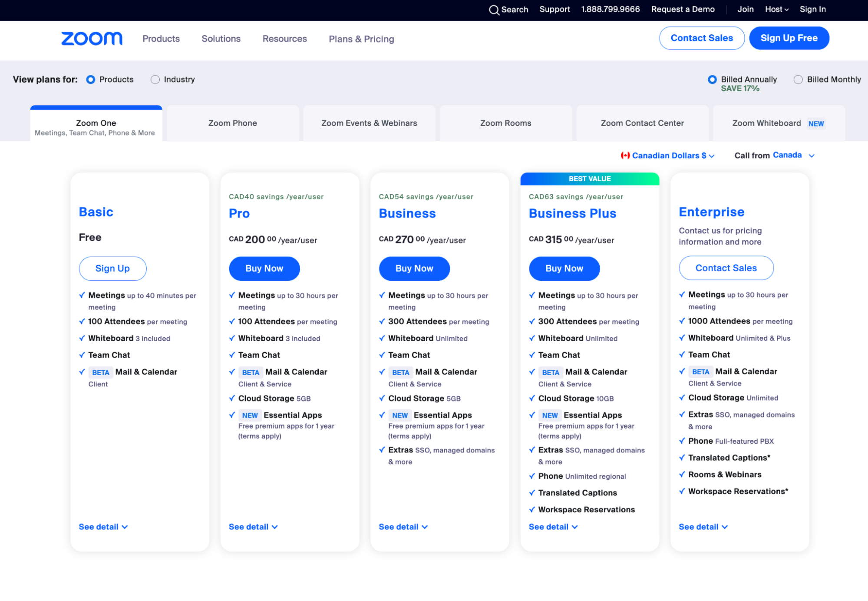Select the Industry radio button
Image resolution: width=868 pixels, height=601 pixels.
pos(155,80)
